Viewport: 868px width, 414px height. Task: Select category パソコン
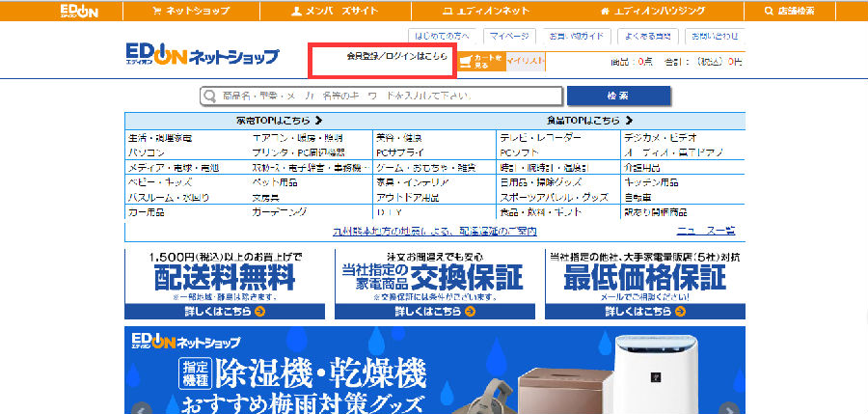[x=147, y=152]
